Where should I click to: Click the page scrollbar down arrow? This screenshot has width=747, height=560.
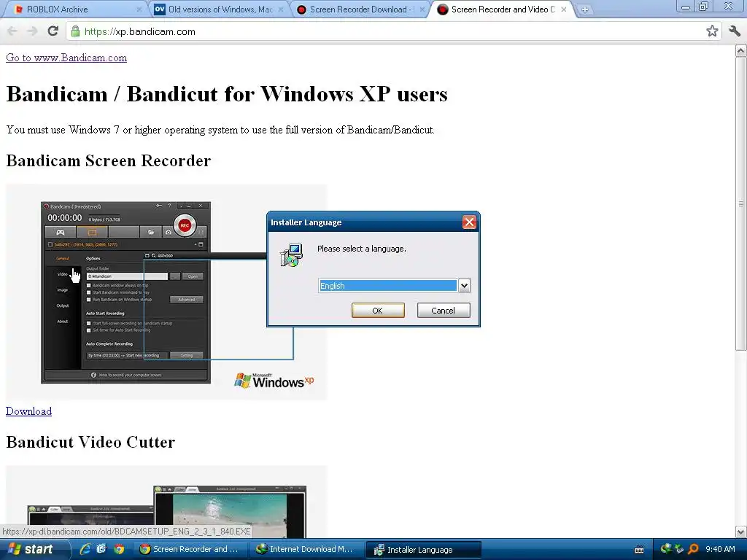tap(741, 532)
